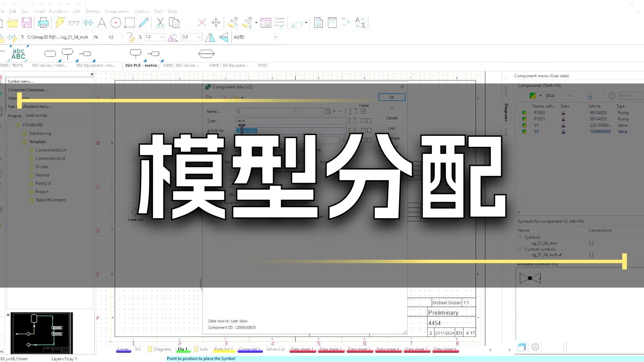Copy using the duplicate pages icon
Viewport: 644px width, 362px height.
tap(174, 23)
